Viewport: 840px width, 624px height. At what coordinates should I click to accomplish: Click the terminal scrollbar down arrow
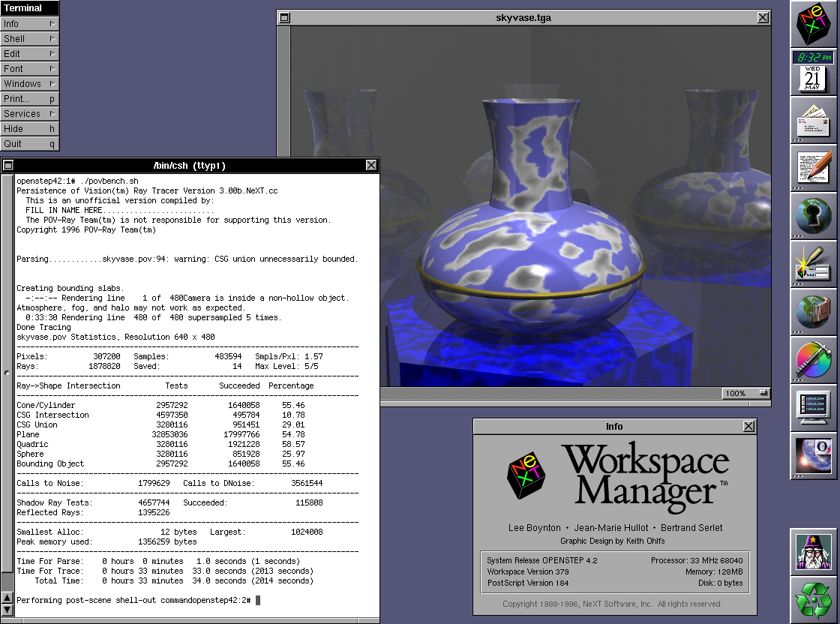[7, 610]
